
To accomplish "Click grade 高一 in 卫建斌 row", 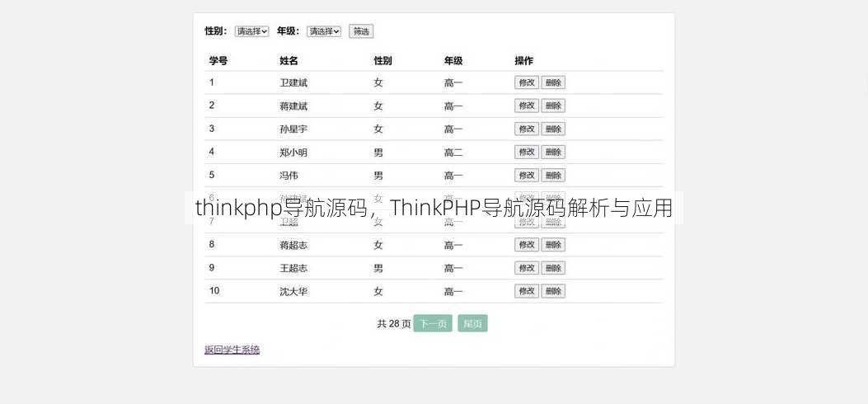I will 453,83.
